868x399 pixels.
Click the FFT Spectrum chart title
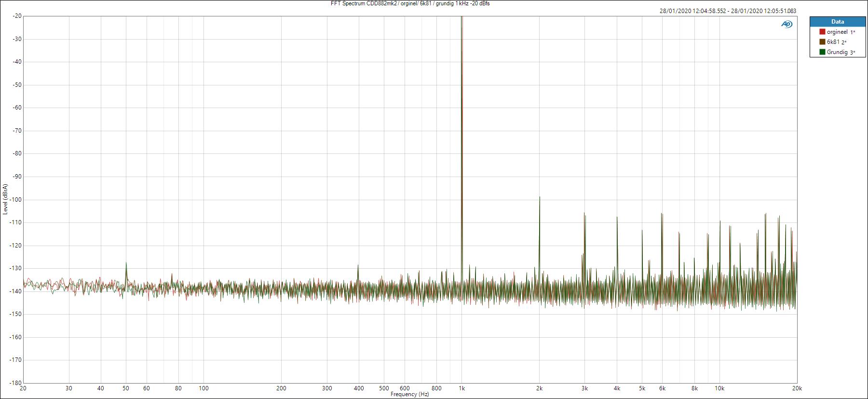410,3
